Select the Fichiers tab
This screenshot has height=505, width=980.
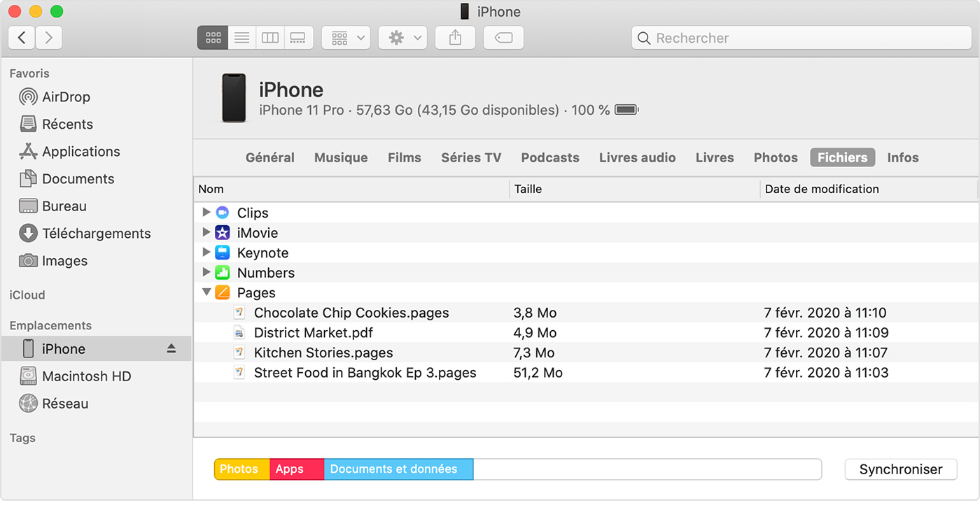click(843, 157)
